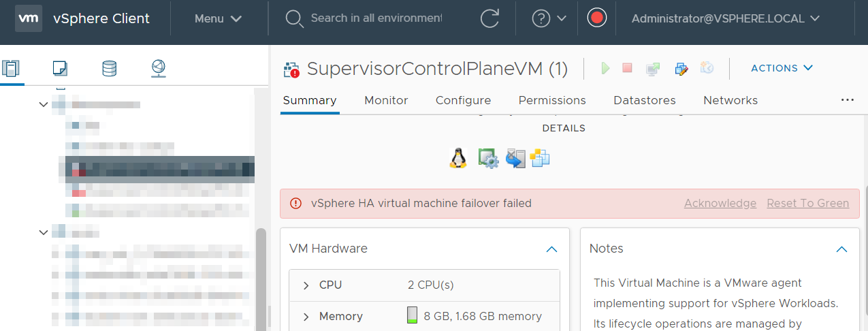Open the VMs and Templates inventory view

coord(60,68)
